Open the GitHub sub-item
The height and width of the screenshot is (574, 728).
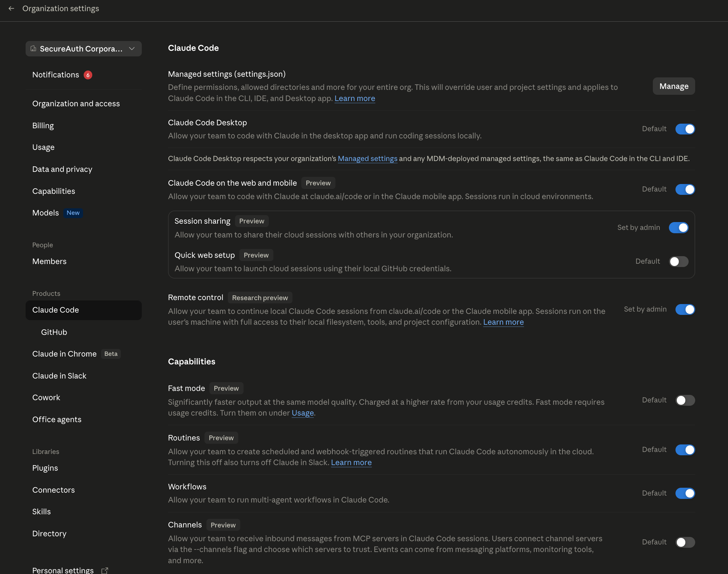(83, 332)
